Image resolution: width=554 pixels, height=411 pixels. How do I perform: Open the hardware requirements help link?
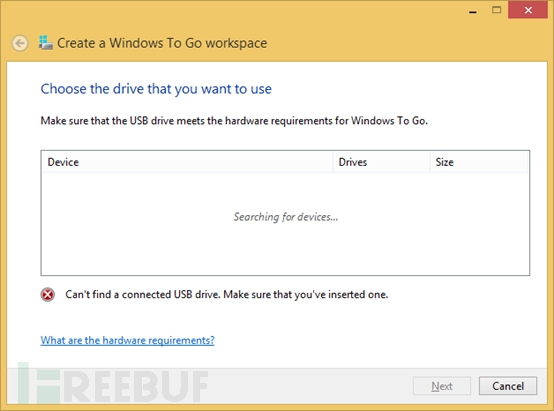click(x=128, y=340)
